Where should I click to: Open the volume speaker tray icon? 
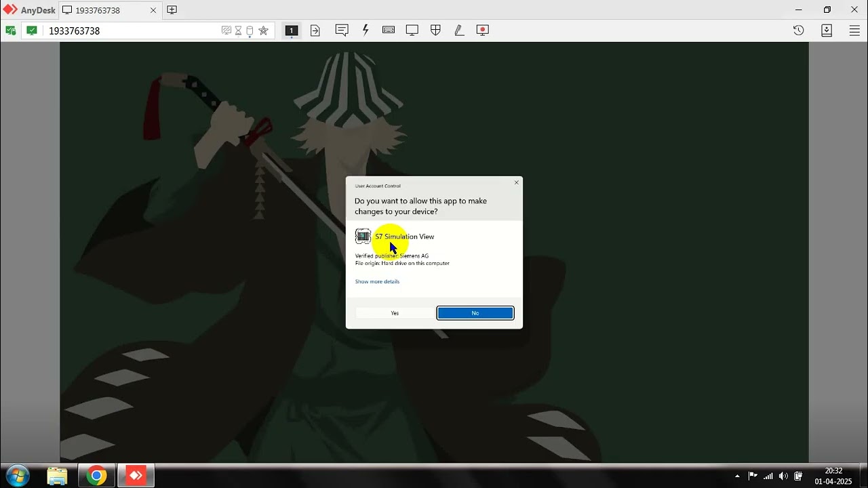784,476
